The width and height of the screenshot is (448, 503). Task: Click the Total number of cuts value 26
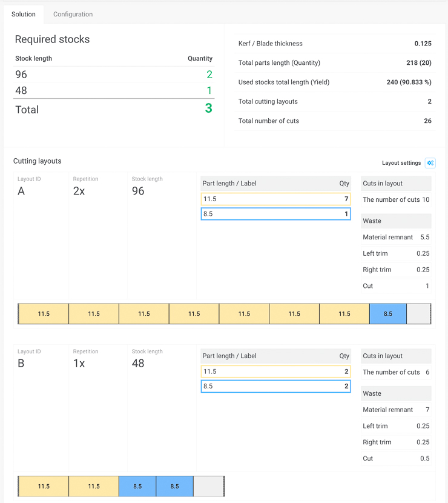pyautogui.click(x=427, y=121)
